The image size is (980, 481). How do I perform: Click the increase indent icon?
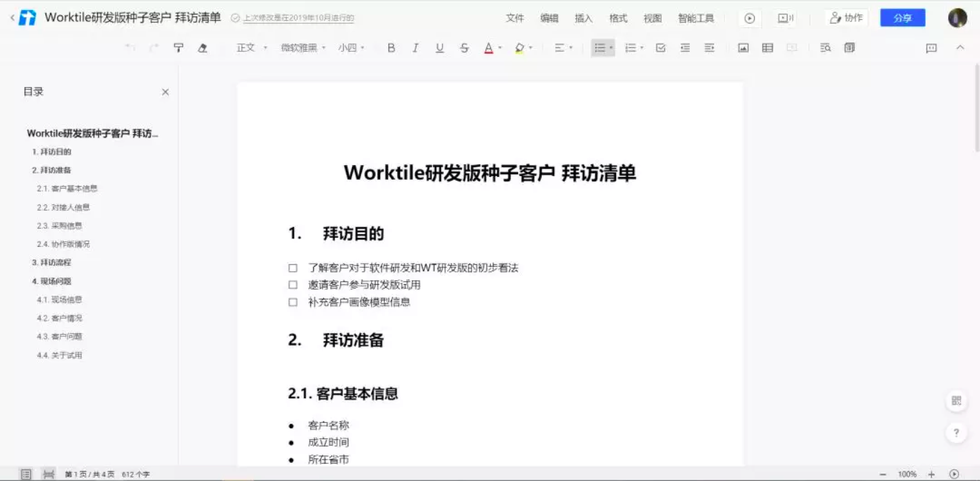(709, 48)
